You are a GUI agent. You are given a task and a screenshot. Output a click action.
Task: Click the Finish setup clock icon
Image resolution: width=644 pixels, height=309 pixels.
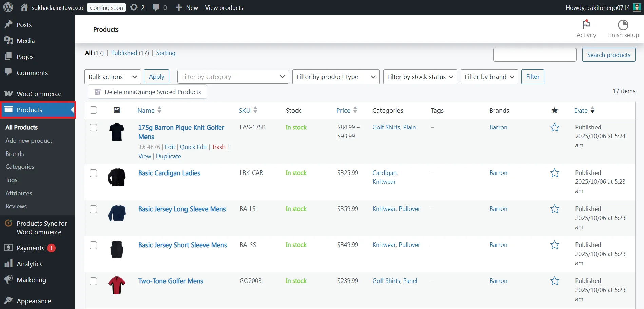click(x=623, y=25)
